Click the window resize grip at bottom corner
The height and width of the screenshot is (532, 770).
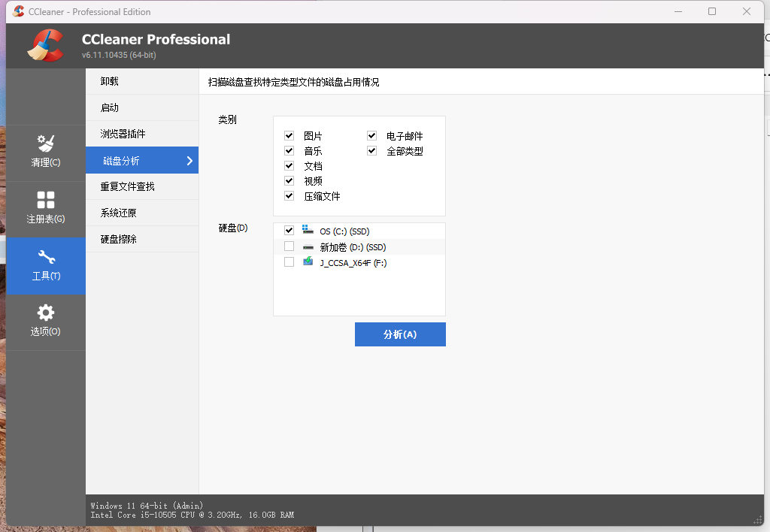coord(758,520)
